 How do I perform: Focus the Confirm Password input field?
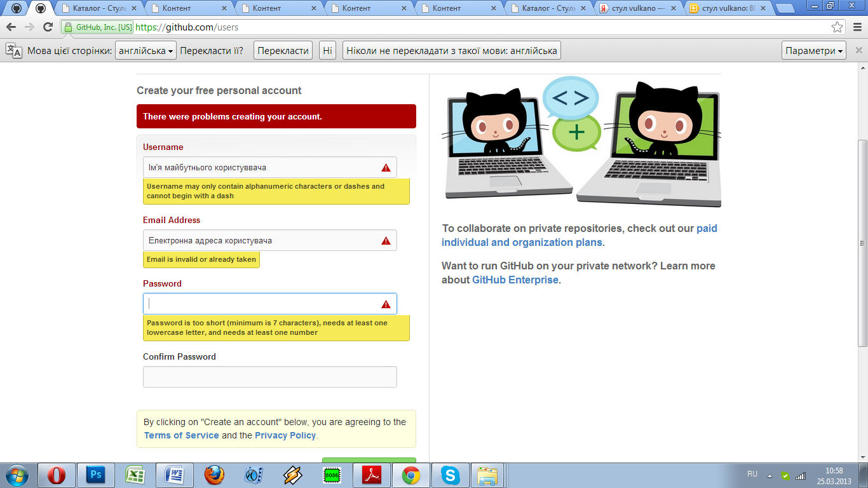[x=270, y=377]
